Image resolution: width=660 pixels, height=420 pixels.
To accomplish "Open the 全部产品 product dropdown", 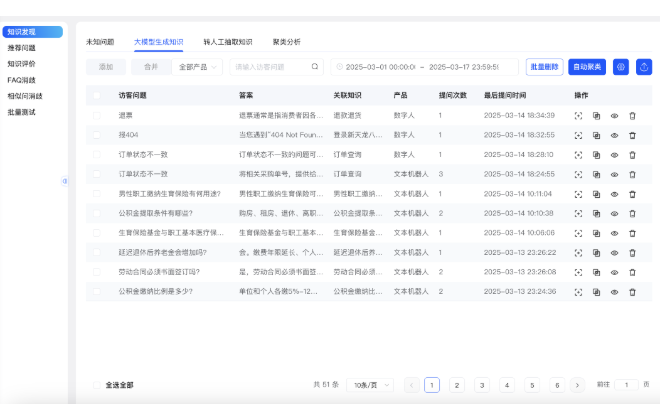I will 198,67.
